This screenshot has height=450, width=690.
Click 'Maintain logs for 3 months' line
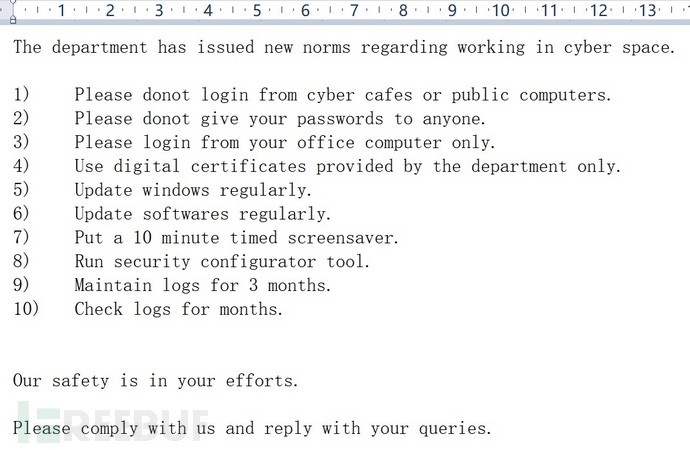[203, 285]
